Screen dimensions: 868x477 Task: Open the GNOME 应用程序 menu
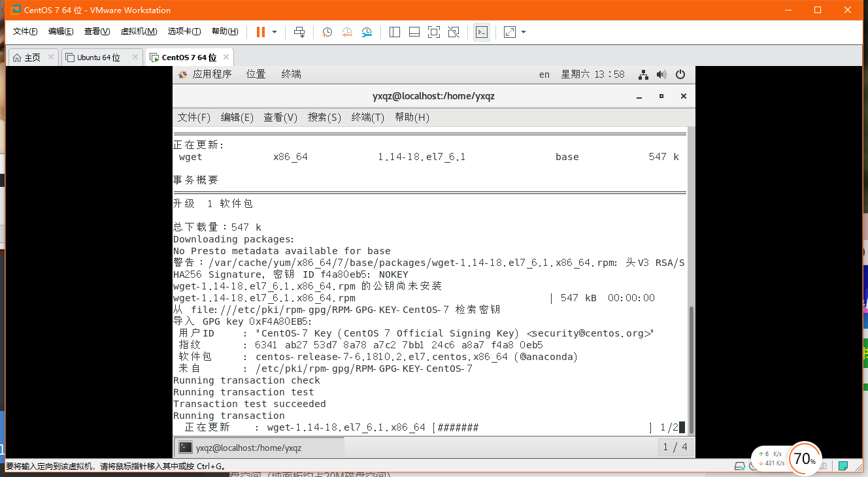tap(205, 74)
